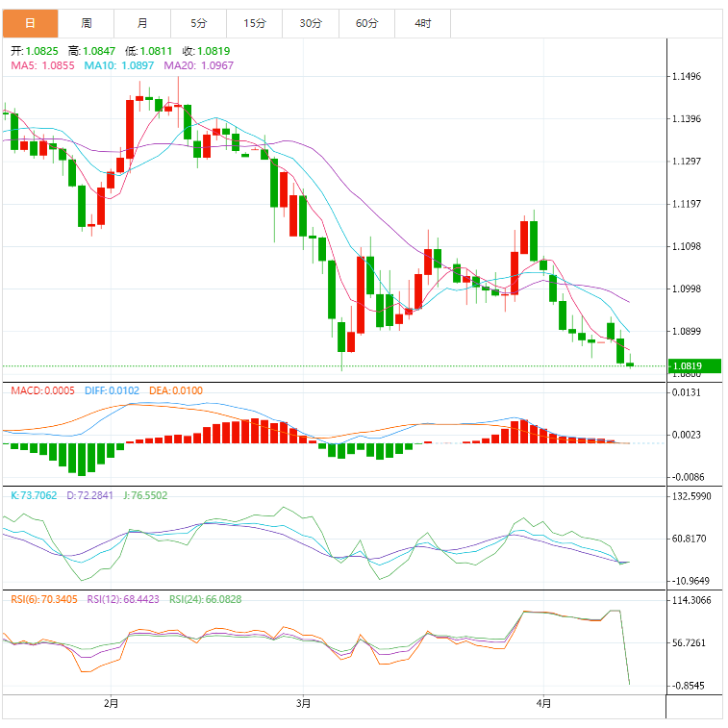This screenshot has width=728, height=728.
Task: Click the DEA: 0.0100 value
Action: 176,390
